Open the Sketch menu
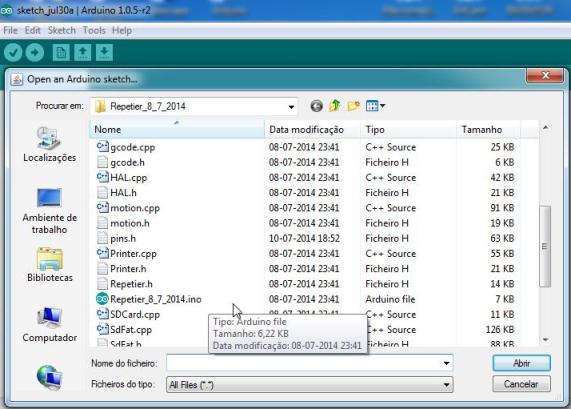This screenshot has width=571, height=409. click(x=62, y=31)
